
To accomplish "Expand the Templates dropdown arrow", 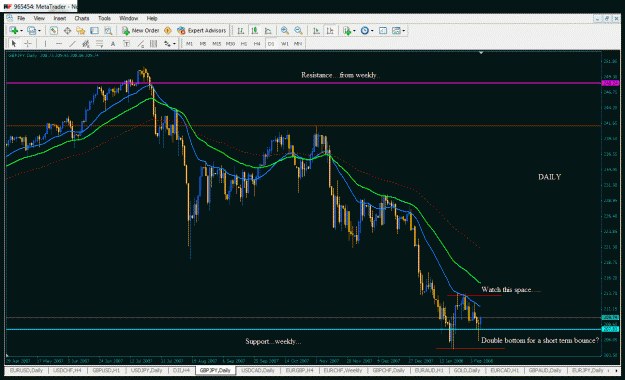I will pos(404,31).
